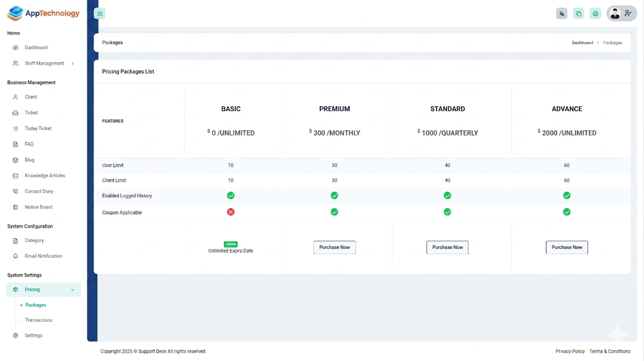This screenshot has height=362, width=644.
Task: Open the Notice Board menu item
Action: 38,207
